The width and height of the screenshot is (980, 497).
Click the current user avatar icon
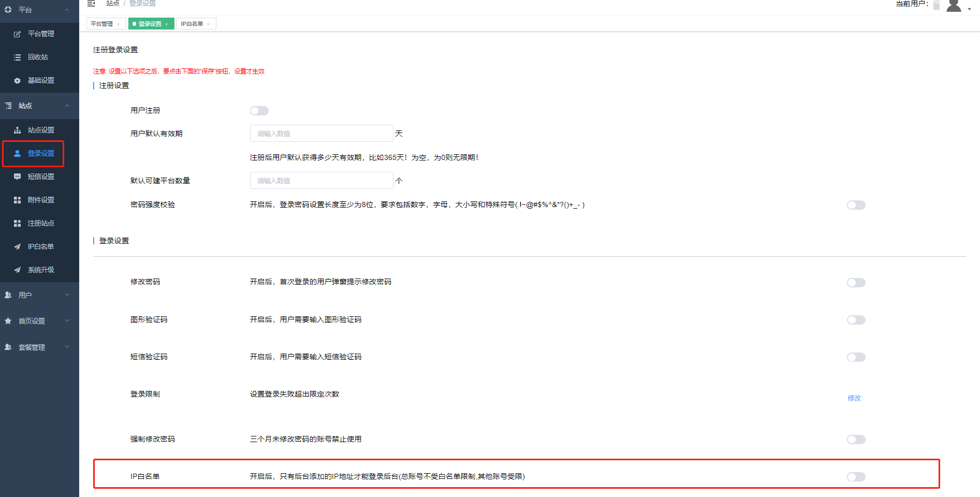(x=954, y=5)
